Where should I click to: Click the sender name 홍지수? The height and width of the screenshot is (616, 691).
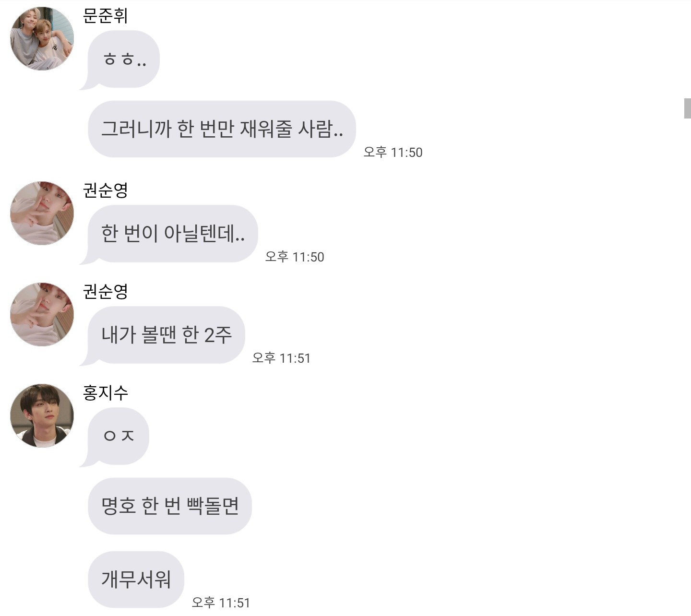tap(105, 393)
